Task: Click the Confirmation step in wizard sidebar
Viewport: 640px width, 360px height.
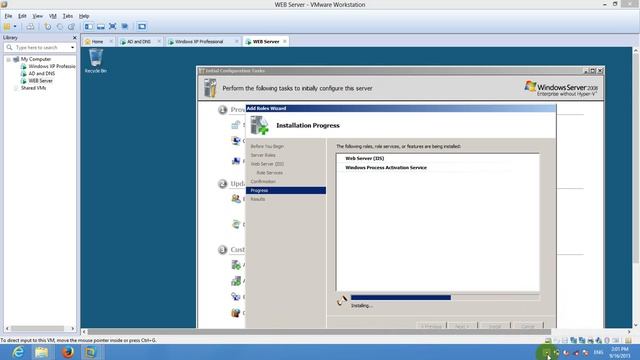Action: pos(263,182)
